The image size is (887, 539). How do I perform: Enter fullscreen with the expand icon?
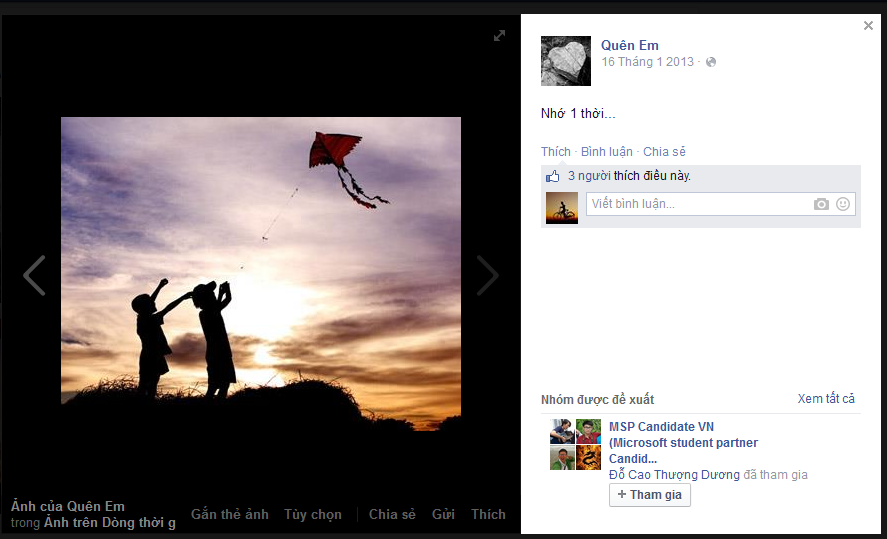point(499,36)
